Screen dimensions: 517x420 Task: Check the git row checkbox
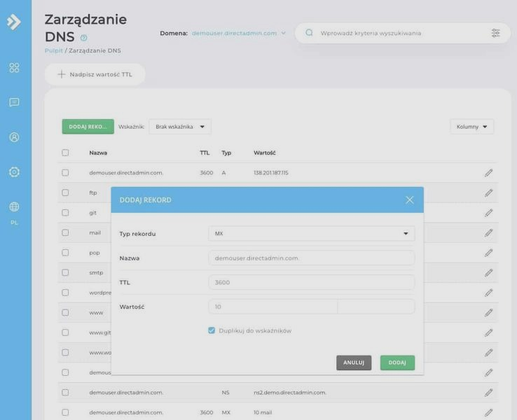(65, 213)
